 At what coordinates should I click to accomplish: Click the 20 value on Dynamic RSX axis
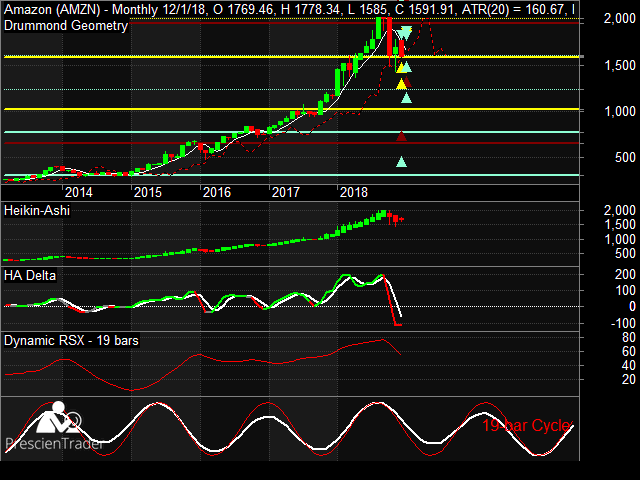tap(629, 380)
